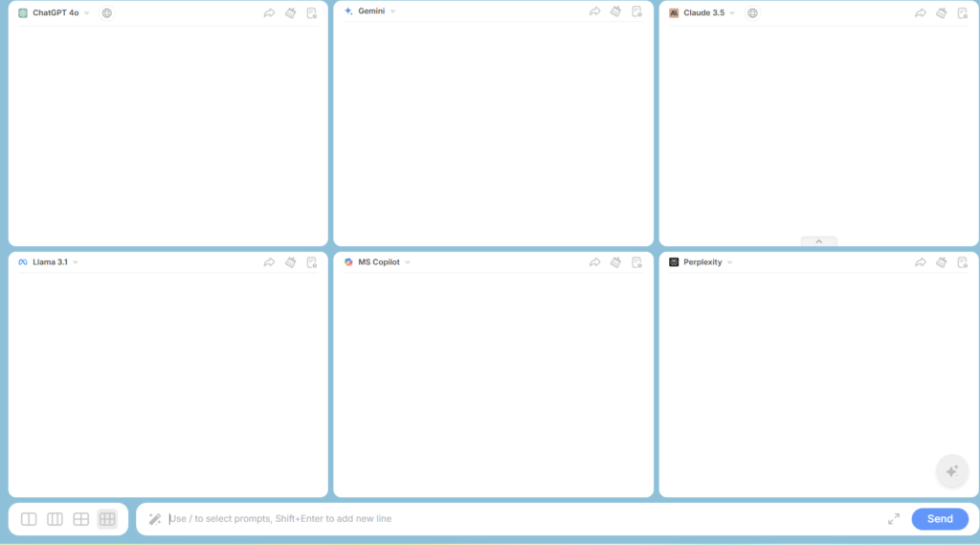Image resolution: width=980 pixels, height=545 pixels.
Task: Expand the prompt input box
Action: (x=894, y=519)
